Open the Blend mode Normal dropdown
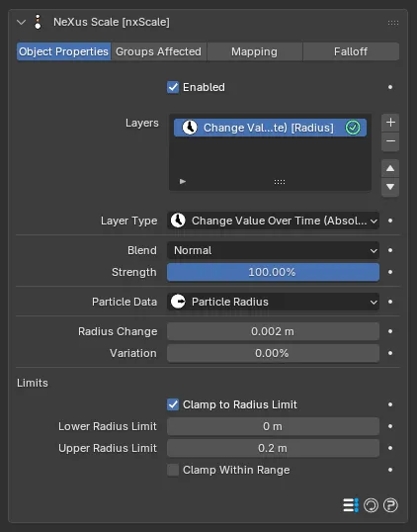This screenshot has width=417, height=532. click(x=273, y=250)
